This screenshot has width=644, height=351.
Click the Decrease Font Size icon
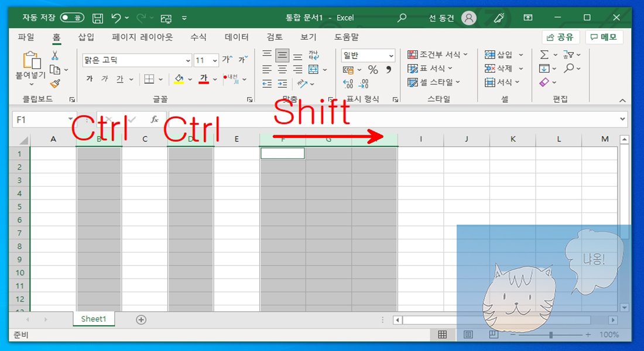(x=243, y=60)
